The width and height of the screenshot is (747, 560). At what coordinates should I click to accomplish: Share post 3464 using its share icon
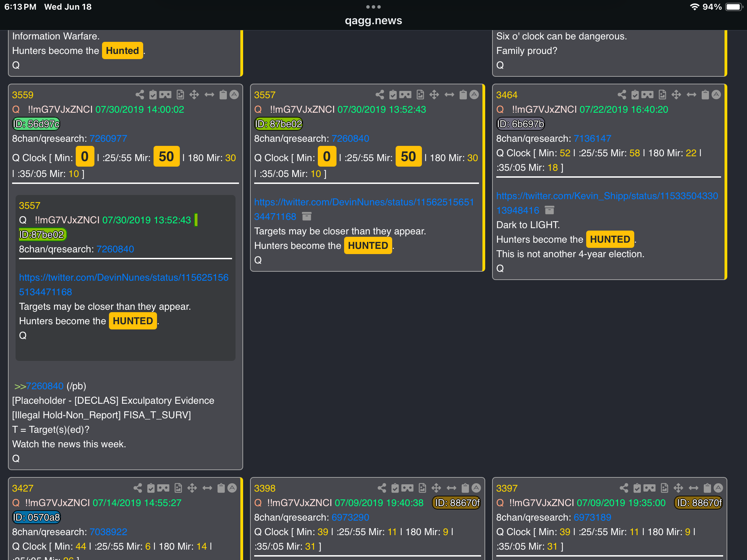622,95
